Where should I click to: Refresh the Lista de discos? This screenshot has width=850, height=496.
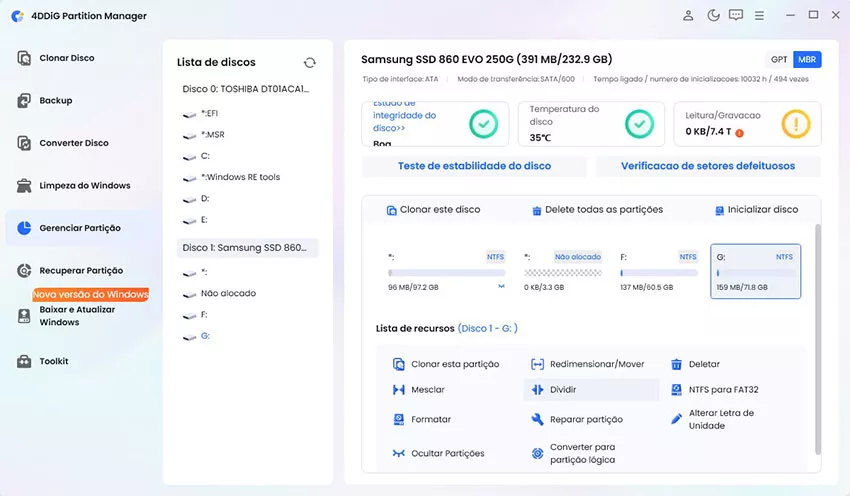tap(310, 63)
